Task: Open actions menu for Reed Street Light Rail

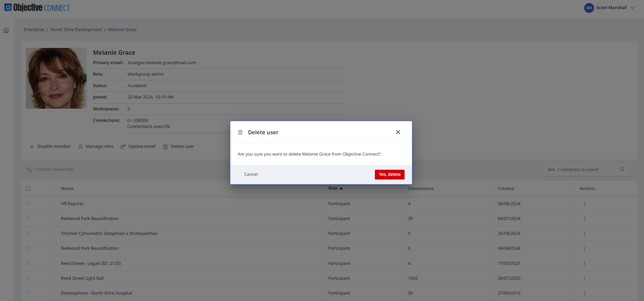Action: (584, 278)
